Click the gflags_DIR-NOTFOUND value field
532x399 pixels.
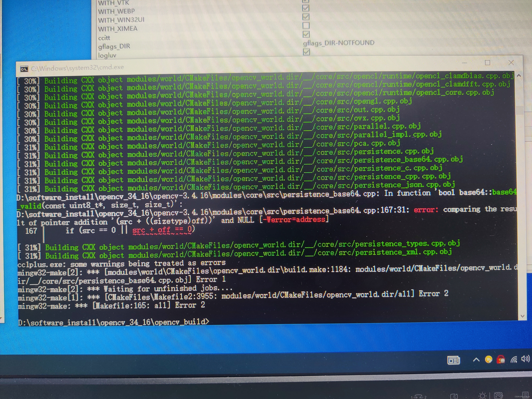339,43
